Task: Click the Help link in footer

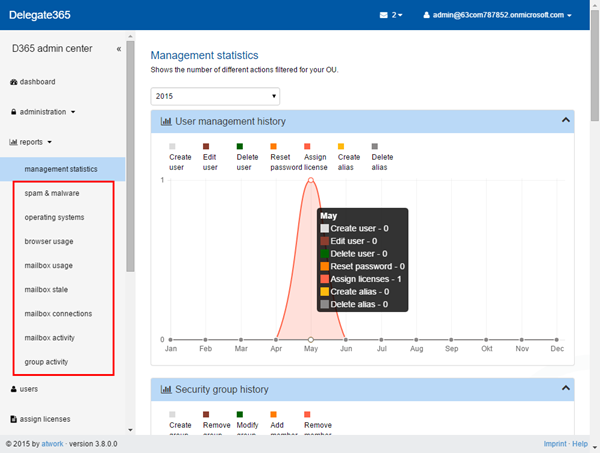Action: 580,443
